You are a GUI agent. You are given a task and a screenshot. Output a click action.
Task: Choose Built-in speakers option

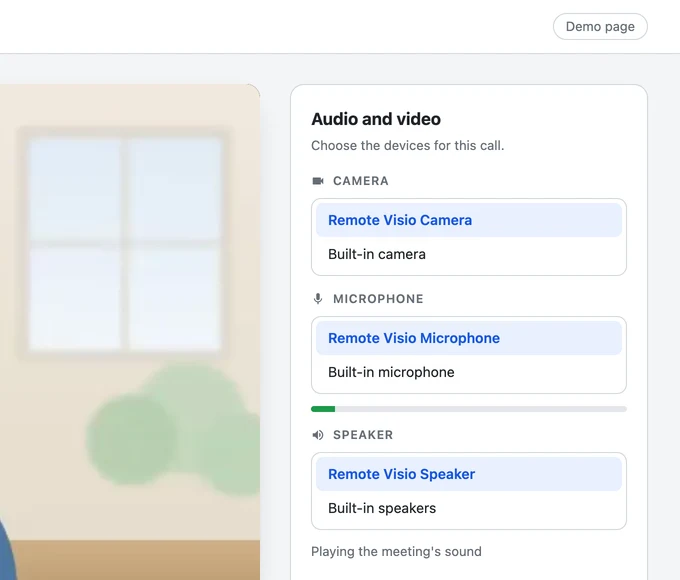click(469, 508)
